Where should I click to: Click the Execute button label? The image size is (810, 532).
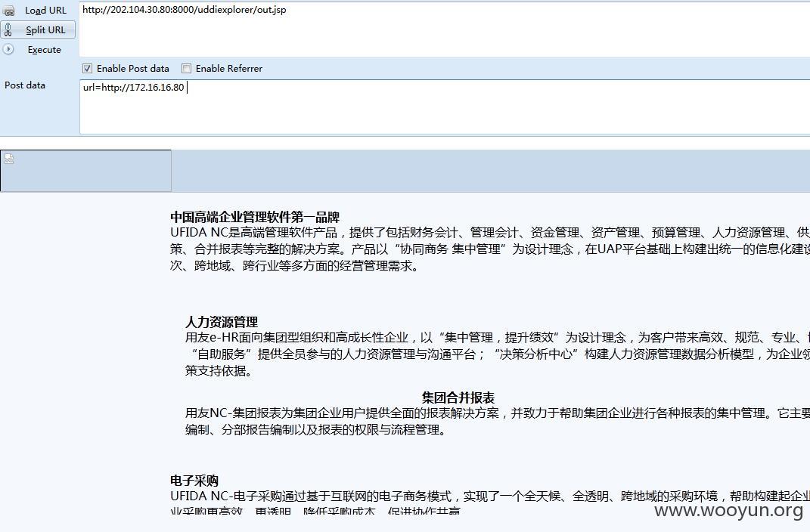(45, 50)
